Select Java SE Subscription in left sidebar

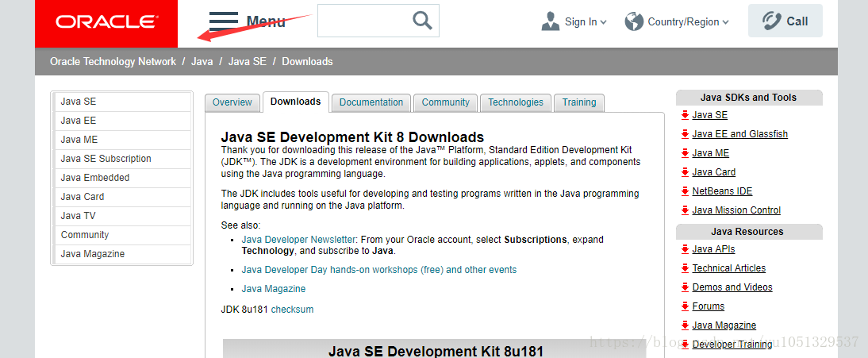(x=106, y=159)
